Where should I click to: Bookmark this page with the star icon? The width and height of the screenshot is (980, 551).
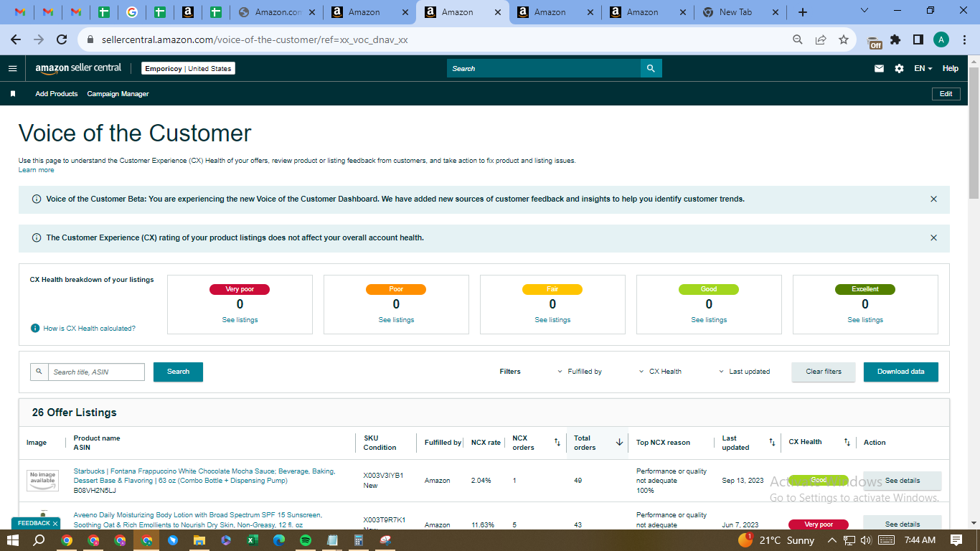pyautogui.click(x=844, y=39)
